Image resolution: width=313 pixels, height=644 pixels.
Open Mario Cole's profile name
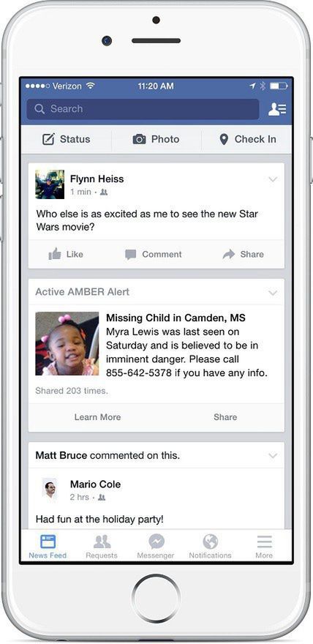pyautogui.click(x=95, y=484)
